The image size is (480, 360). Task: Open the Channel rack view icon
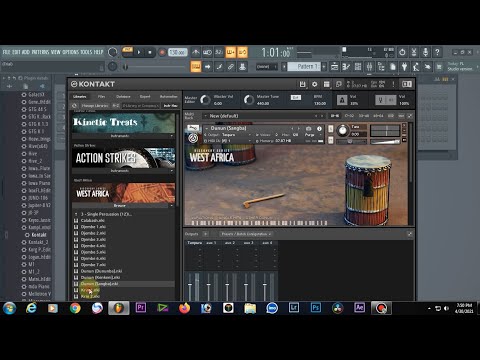358,67
